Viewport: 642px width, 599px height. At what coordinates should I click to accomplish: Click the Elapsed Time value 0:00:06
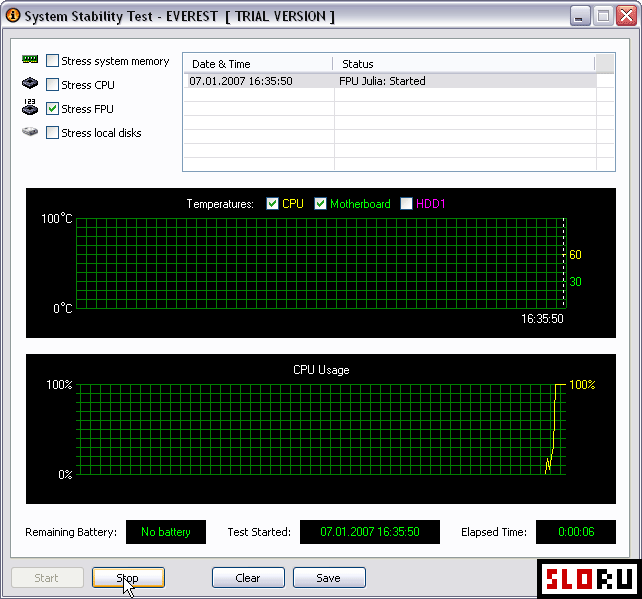click(576, 532)
